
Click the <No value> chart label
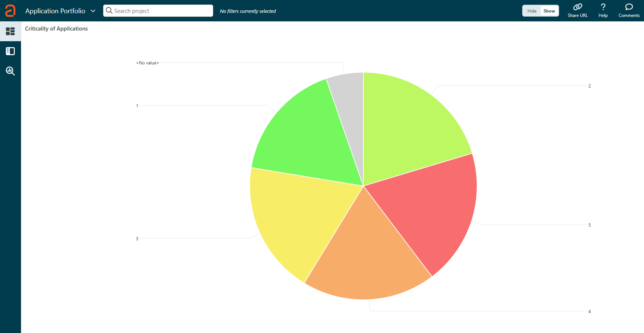point(147,63)
